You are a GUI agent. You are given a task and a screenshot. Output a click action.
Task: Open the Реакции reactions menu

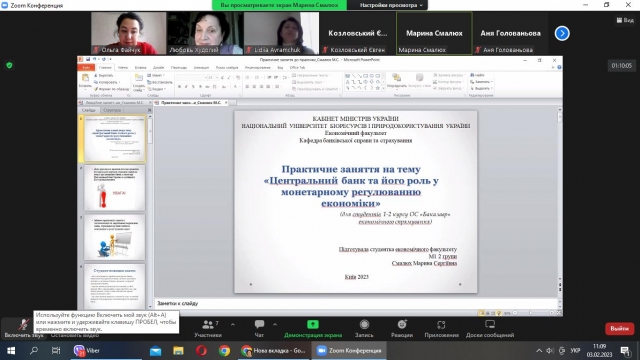402,329
